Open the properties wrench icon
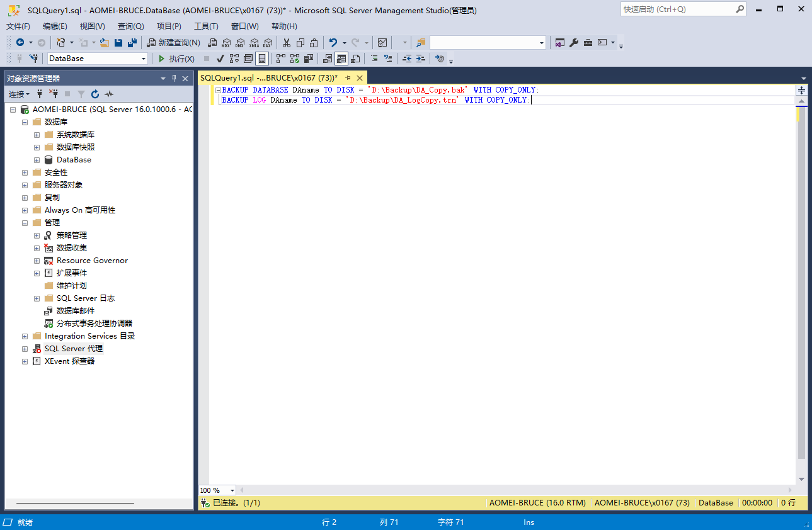This screenshot has width=812, height=530. 574,42
